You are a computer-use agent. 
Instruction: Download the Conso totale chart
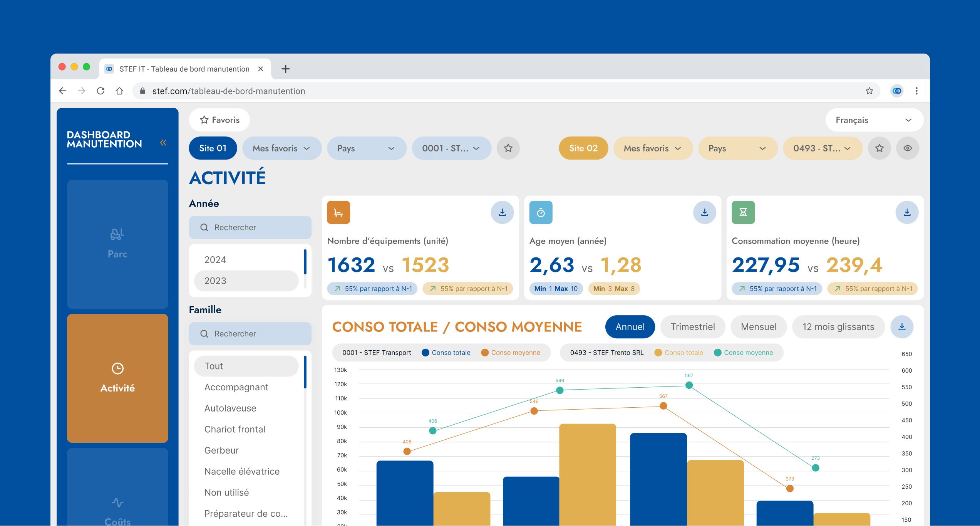coord(902,327)
